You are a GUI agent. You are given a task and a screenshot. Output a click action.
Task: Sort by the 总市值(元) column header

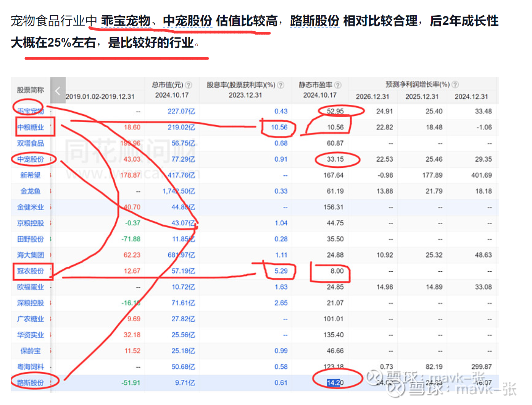point(168,85)
